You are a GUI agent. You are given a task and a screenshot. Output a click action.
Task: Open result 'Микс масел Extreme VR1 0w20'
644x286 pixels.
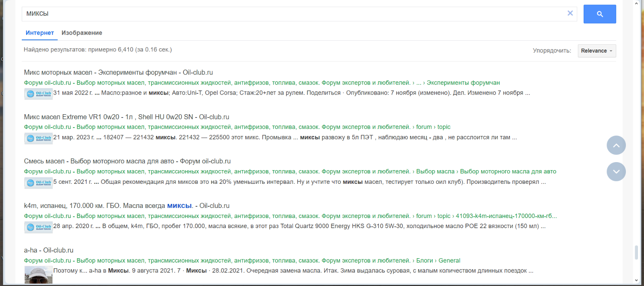(x=126, y=117)
